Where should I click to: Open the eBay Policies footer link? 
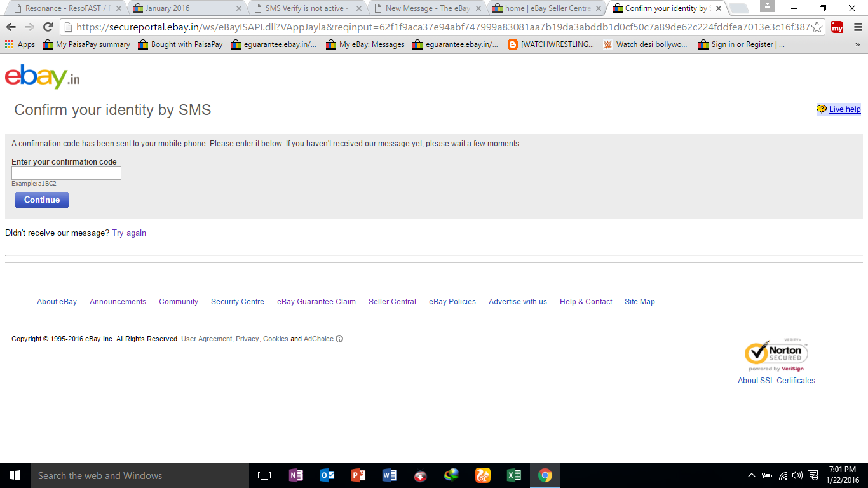tap(452, 302)
